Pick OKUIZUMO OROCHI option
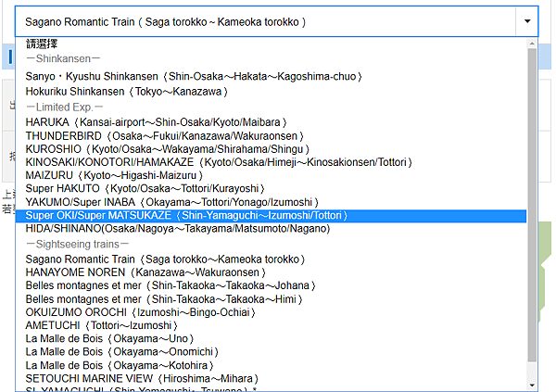The width and height of the screenshot is (556, 392). click(x=272, y=312)
